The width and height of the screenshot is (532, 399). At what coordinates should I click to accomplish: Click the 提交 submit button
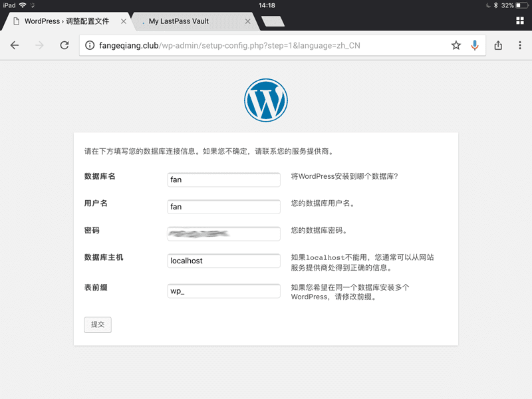[98, 325]
